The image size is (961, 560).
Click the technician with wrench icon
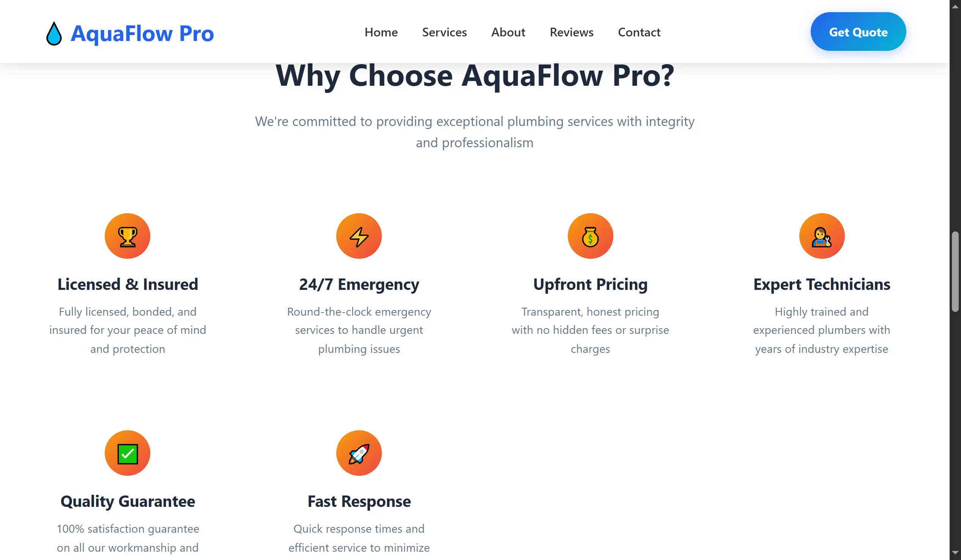pyautogui.click(x=821, y=236)
